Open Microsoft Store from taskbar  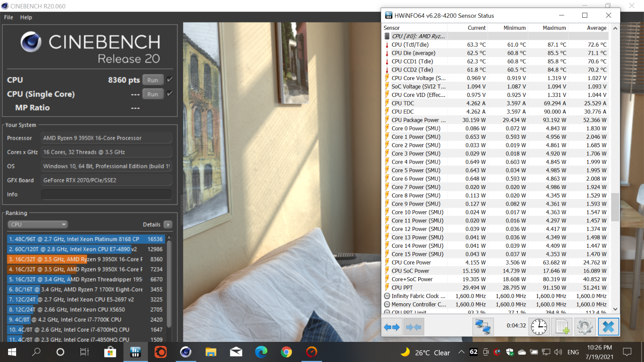[109, 352]
